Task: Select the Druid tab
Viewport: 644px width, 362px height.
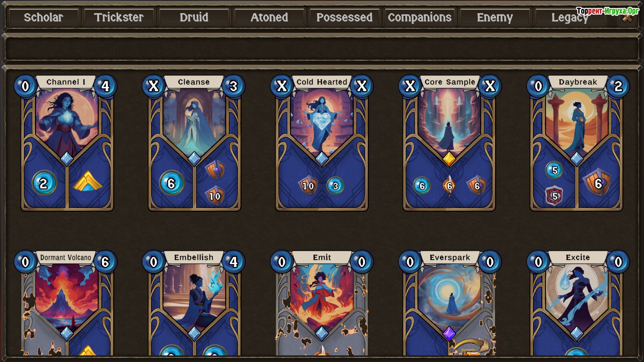Action: tap(194, 17)
